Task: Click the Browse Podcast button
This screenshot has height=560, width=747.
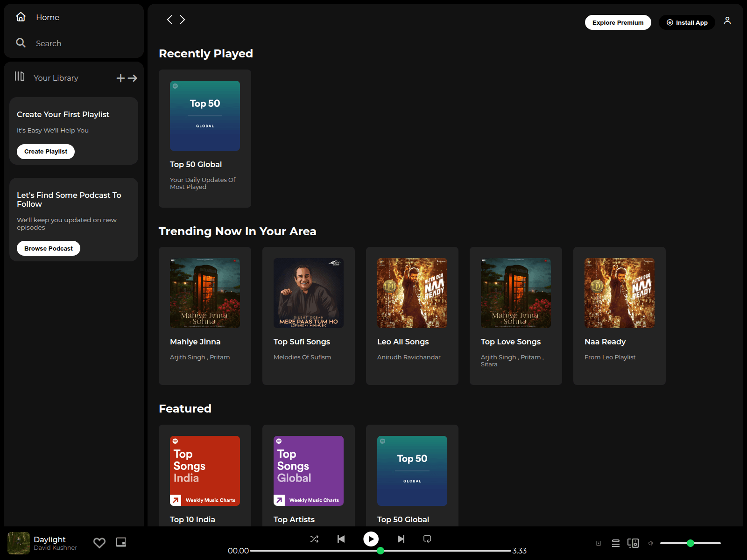Action: point(49,249)
